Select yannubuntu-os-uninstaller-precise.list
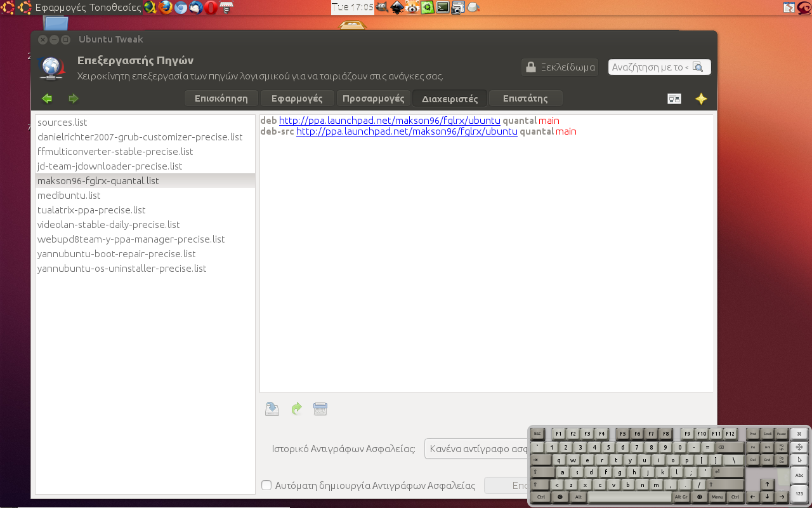 145,269
